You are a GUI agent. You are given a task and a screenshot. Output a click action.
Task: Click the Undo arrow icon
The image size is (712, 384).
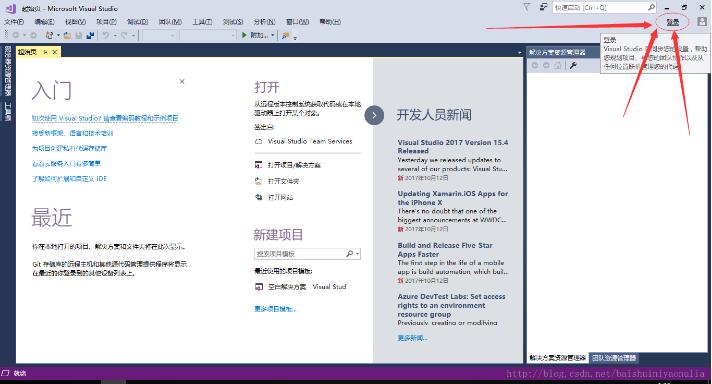click(105, 35)
